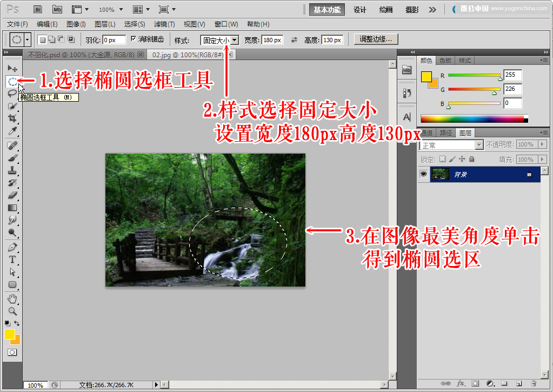The height and width of the screenshot is (392, 553).
Task: Select the Dodge tool
Action: [12, 232]
